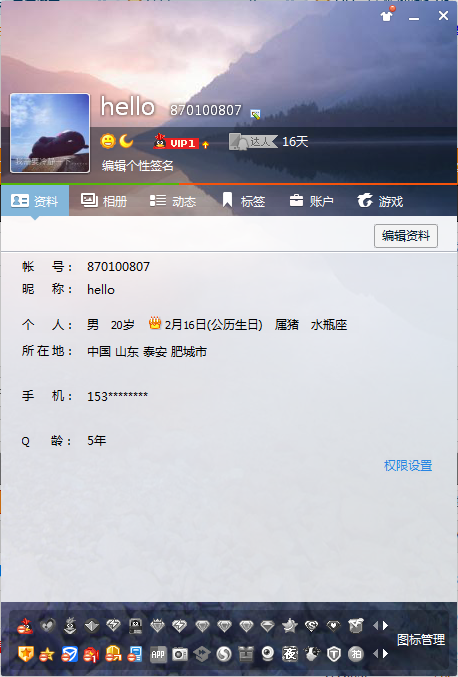Click the gray APP icon
458x677 pixels.
coord(158,655)
